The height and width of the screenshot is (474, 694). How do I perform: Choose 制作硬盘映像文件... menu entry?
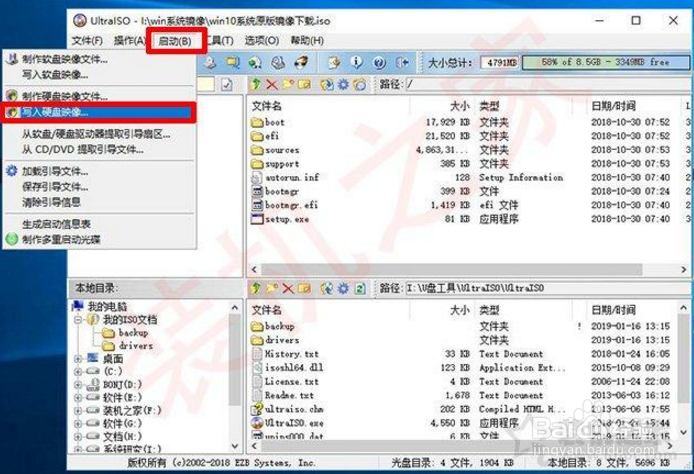65,96
